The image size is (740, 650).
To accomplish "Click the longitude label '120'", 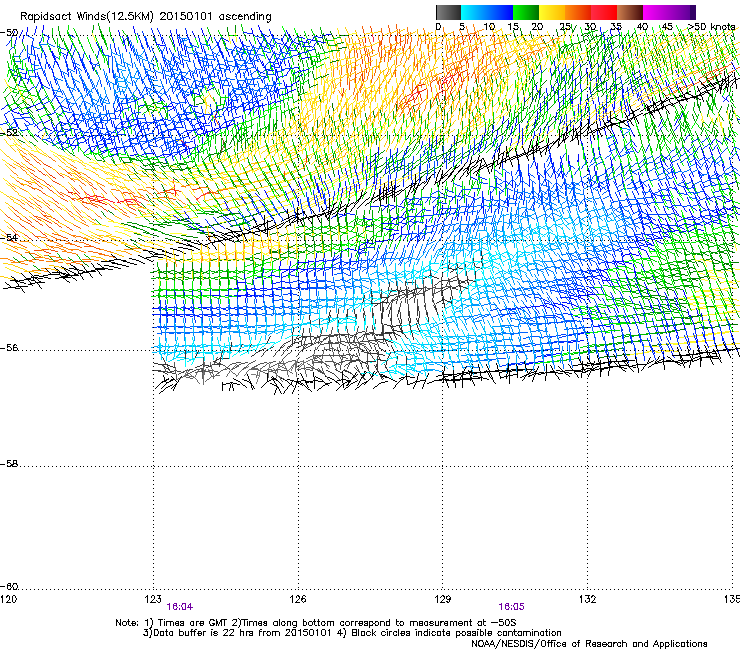I will pos(9,599).
